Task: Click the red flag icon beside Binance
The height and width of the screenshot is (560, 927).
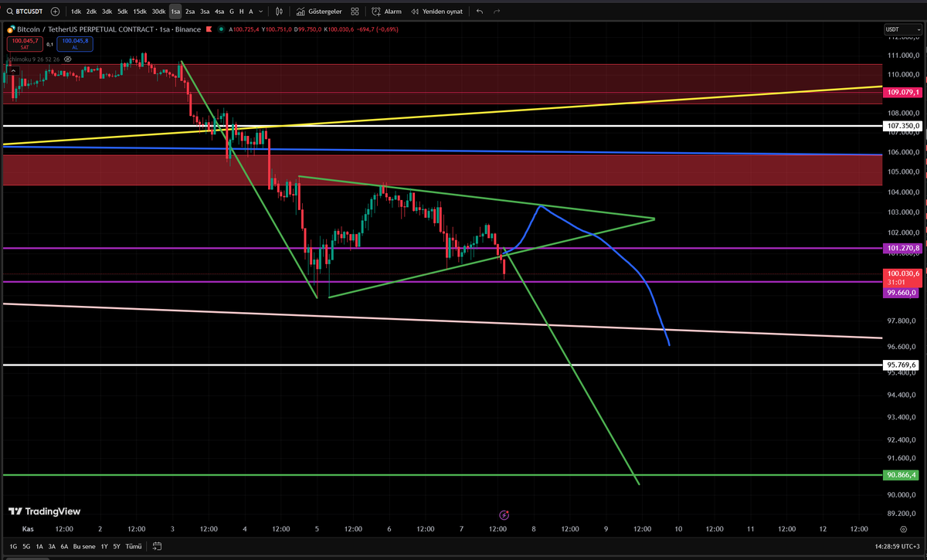Action: pos(209,29)
